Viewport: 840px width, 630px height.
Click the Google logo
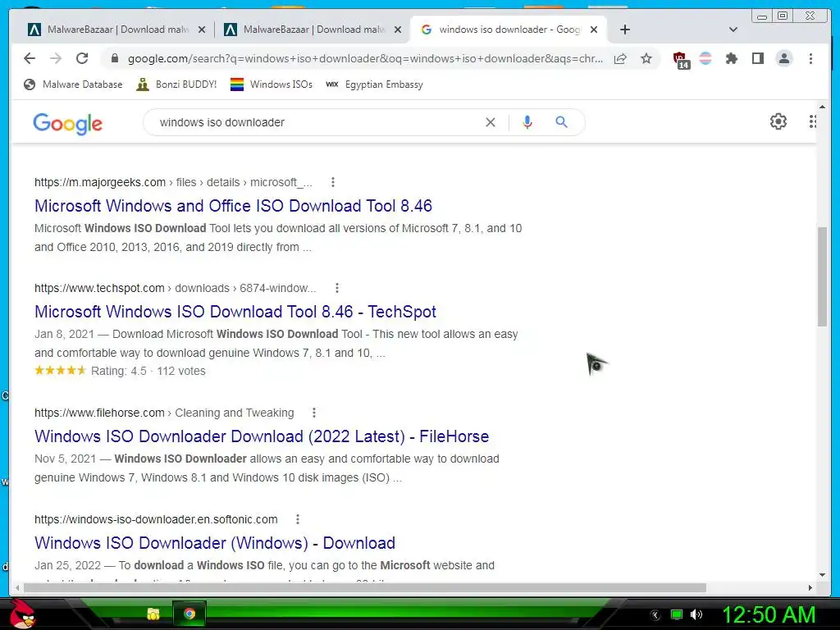(x=67, y=123)
